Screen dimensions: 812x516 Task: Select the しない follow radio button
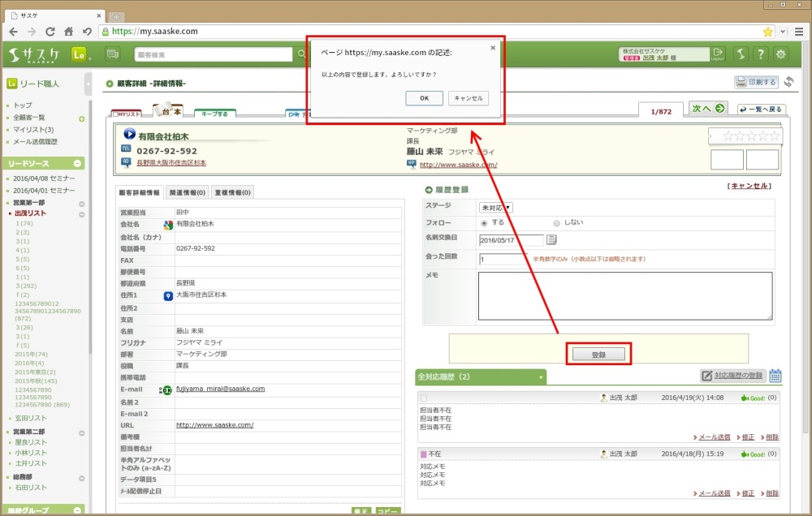pyautogui.click(x=556, y=222)
